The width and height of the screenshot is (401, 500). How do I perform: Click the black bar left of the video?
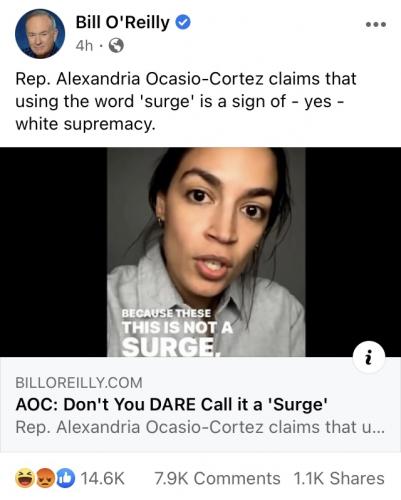coord(53,252)
